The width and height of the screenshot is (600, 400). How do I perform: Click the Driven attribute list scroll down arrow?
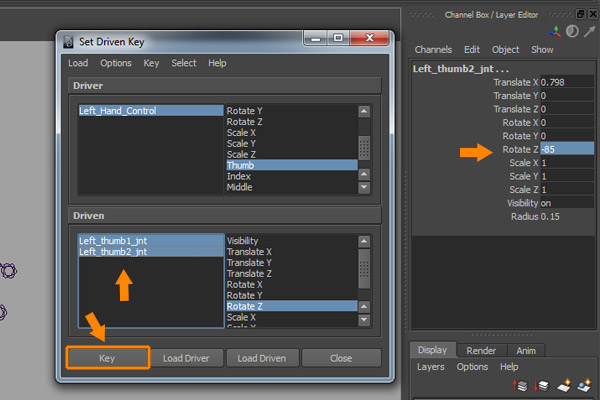(364, 319)
